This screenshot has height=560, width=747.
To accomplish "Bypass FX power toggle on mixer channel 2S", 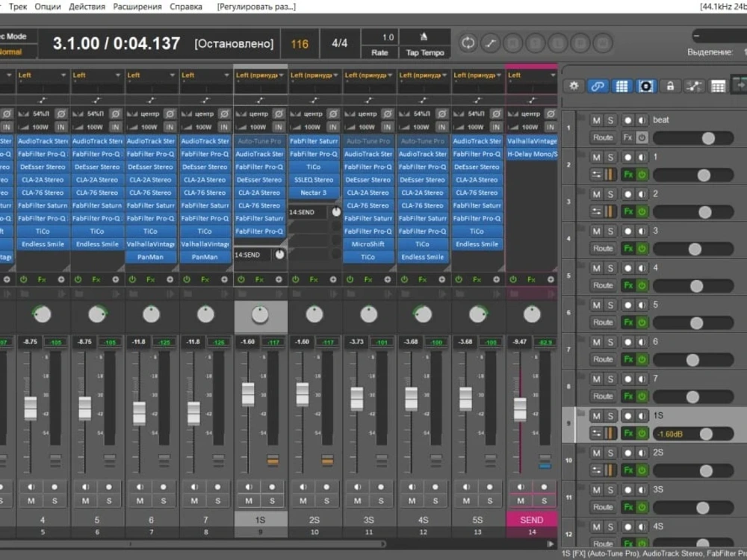I will 295,279.
